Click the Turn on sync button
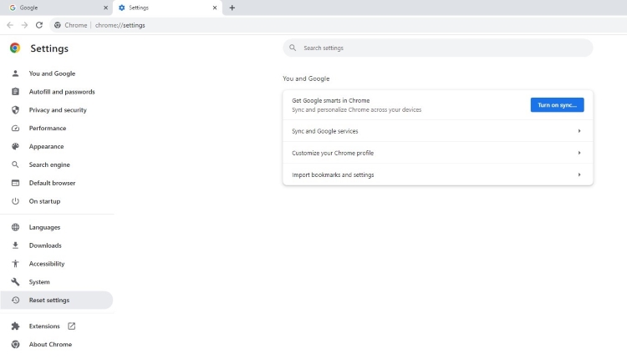The height and width of the screenshot is (364, 627). coord(557,105)
